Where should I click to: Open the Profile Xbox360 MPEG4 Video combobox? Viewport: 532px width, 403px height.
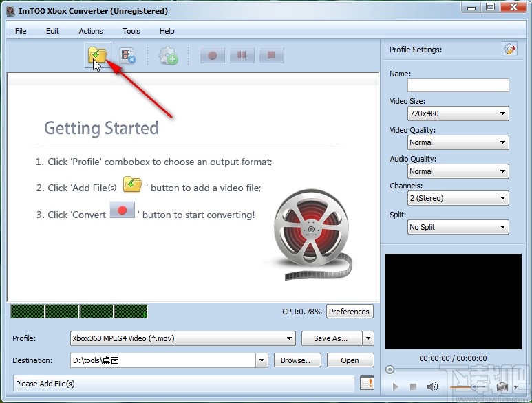183,338
